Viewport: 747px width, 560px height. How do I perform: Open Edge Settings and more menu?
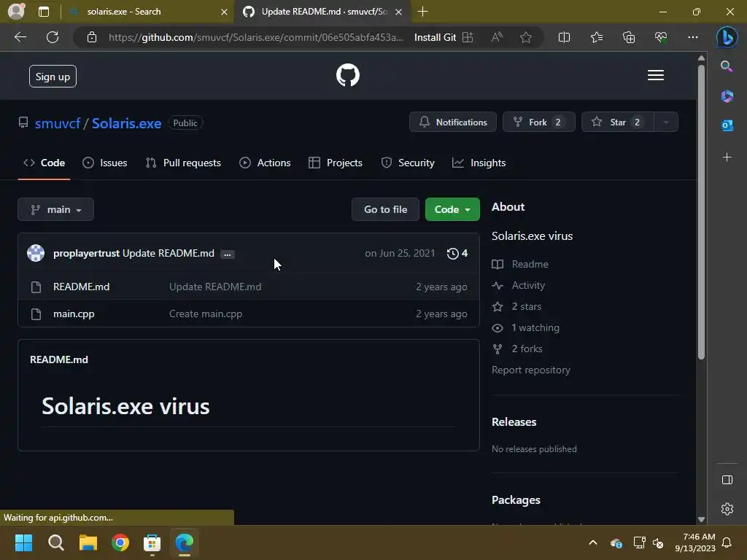[693, 37]
